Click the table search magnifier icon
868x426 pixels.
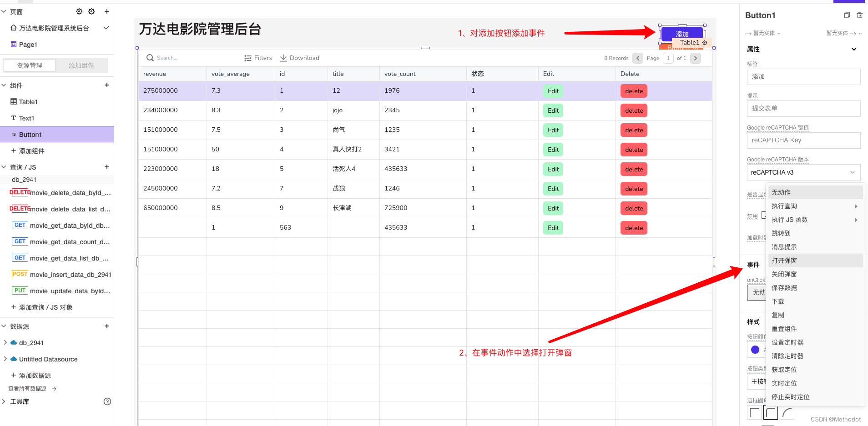[x=150, y=58]
